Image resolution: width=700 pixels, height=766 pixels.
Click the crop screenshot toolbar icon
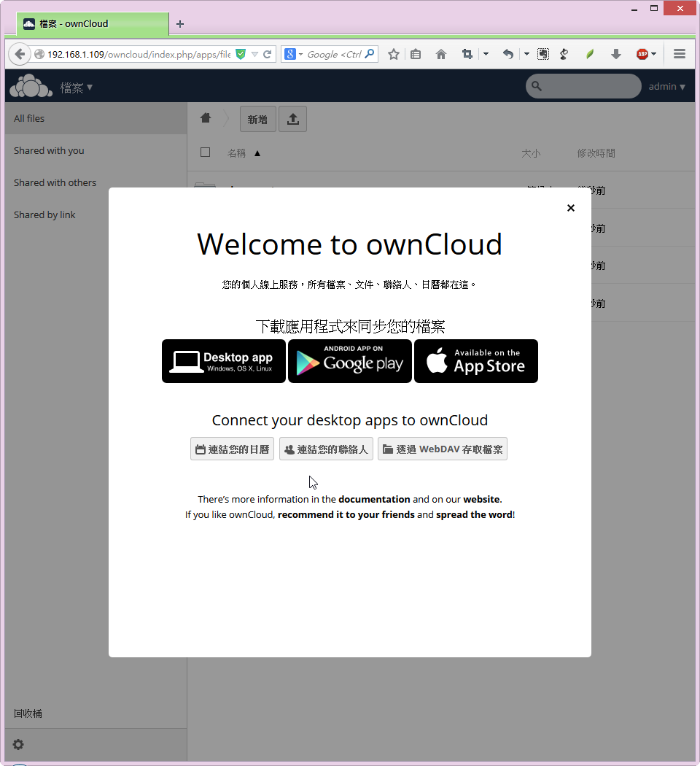pos(467,54)
